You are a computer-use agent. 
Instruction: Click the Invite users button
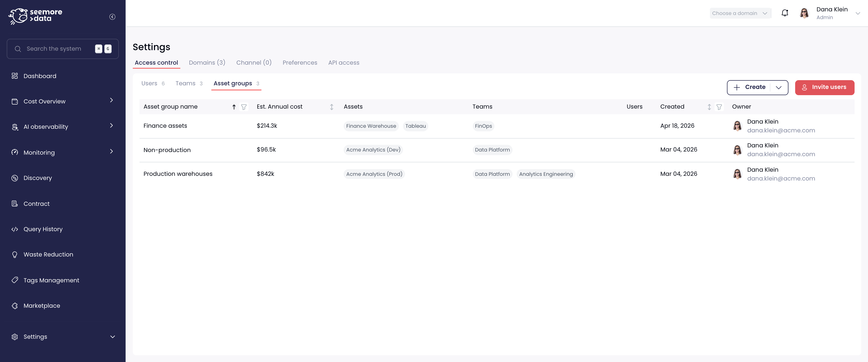click(825, 87)
